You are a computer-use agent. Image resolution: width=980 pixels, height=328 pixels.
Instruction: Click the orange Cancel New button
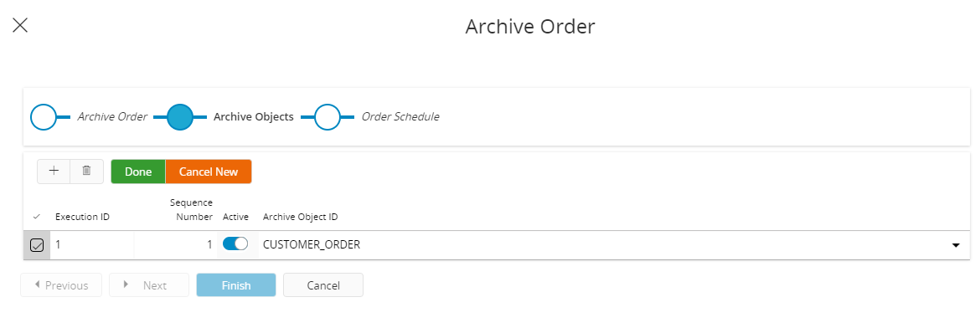[209, 172]
